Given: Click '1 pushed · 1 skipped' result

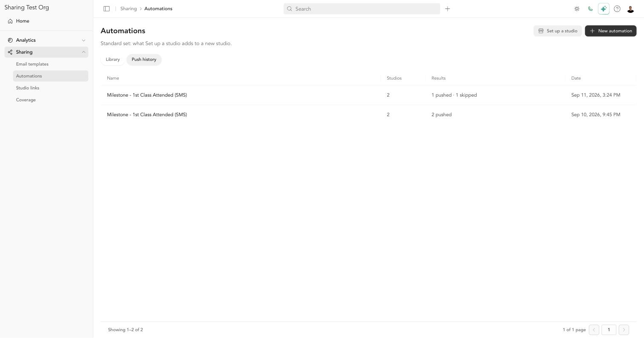Looking at the screenshot, I should click(454, 95).
